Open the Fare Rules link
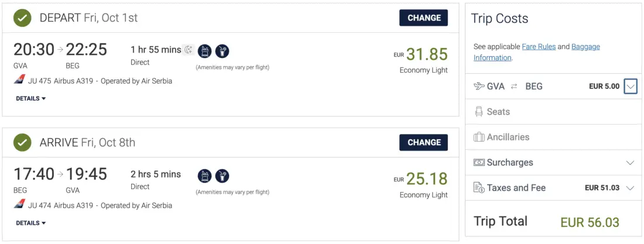Viewport: 644px width, 244px height. click(x=539, y=47)
